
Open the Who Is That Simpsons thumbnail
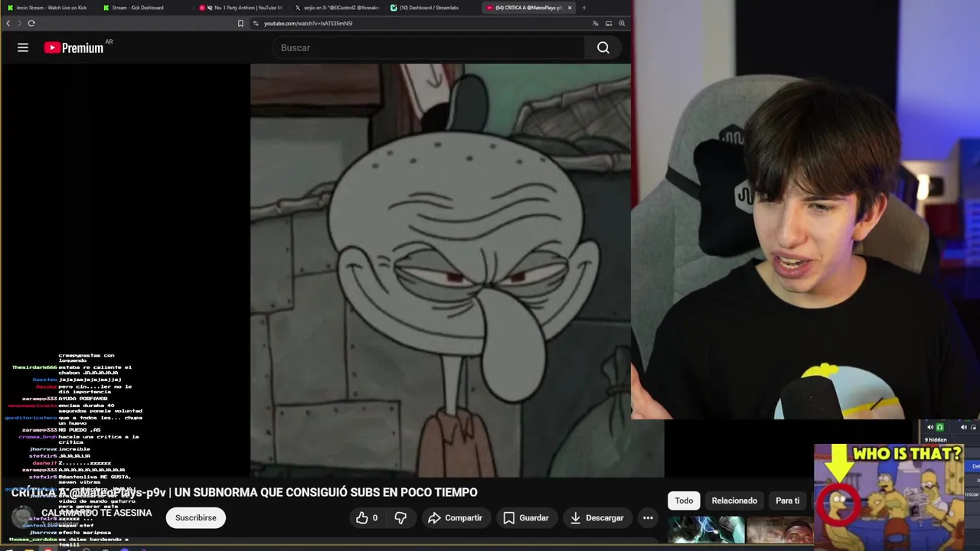click(x=888, y=496)
